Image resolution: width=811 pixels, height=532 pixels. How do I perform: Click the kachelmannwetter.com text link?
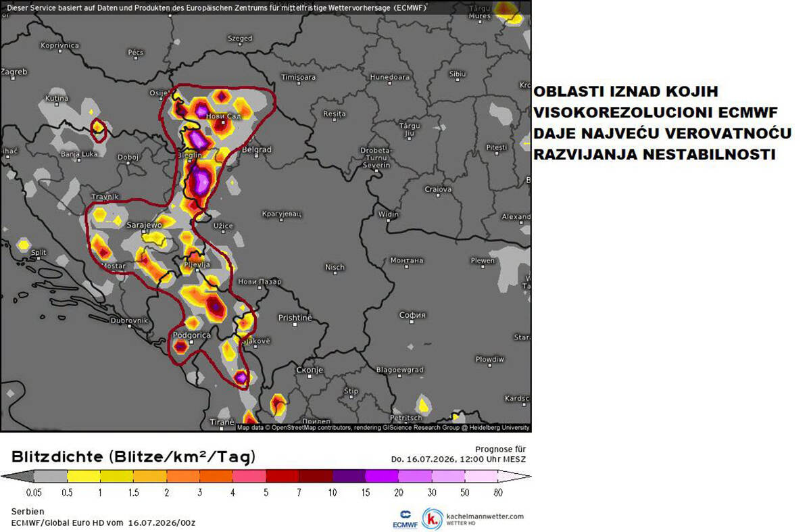click(485, 516)
